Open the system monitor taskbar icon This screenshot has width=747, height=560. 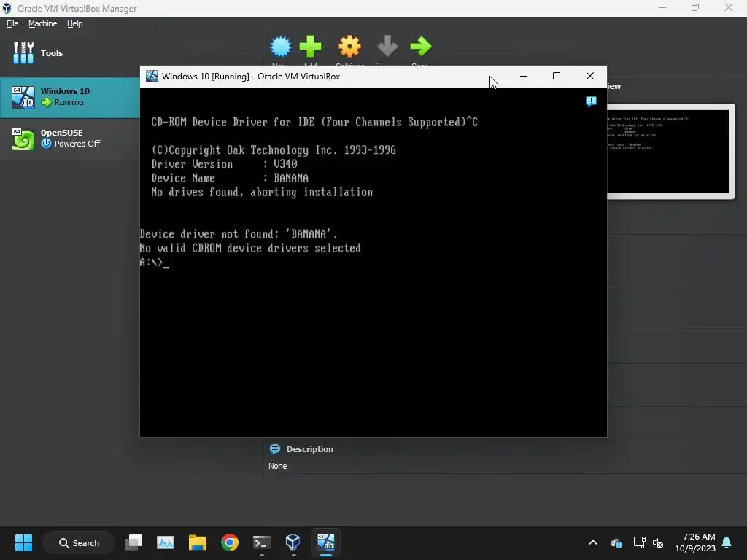(166, 542)
